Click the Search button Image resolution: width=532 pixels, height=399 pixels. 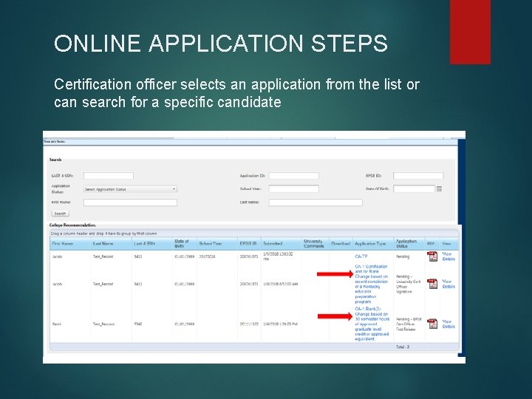point(60,214)
